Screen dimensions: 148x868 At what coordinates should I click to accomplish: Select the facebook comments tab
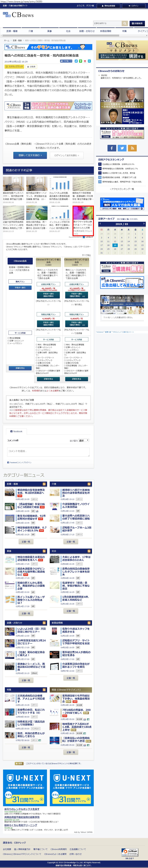point(17,431)
